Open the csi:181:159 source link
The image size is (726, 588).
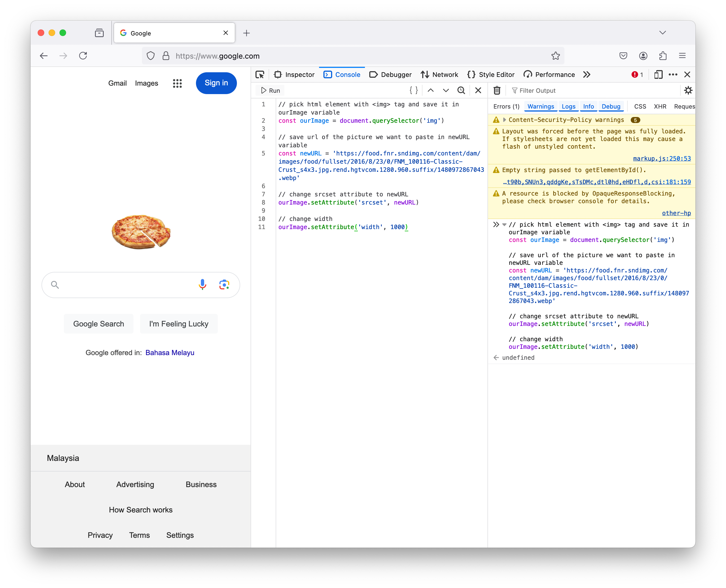click(x=597, y=182)
